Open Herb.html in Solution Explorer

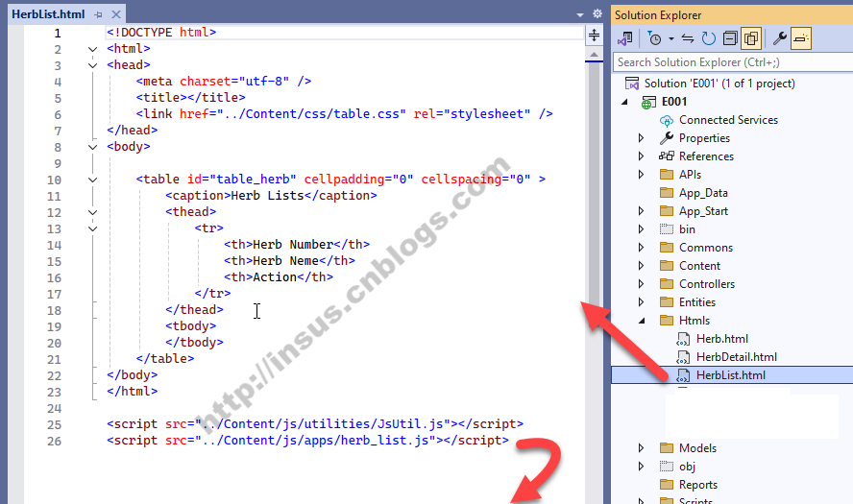click(722, 339)
